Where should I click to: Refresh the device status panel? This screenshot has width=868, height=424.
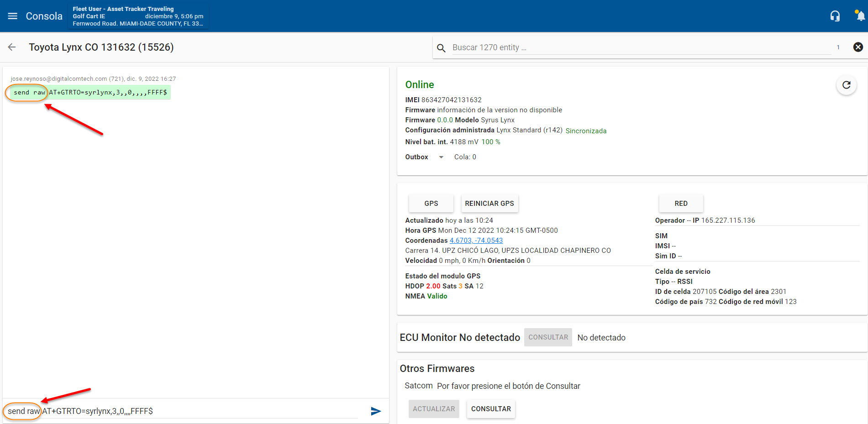click(x=846, y=85)
